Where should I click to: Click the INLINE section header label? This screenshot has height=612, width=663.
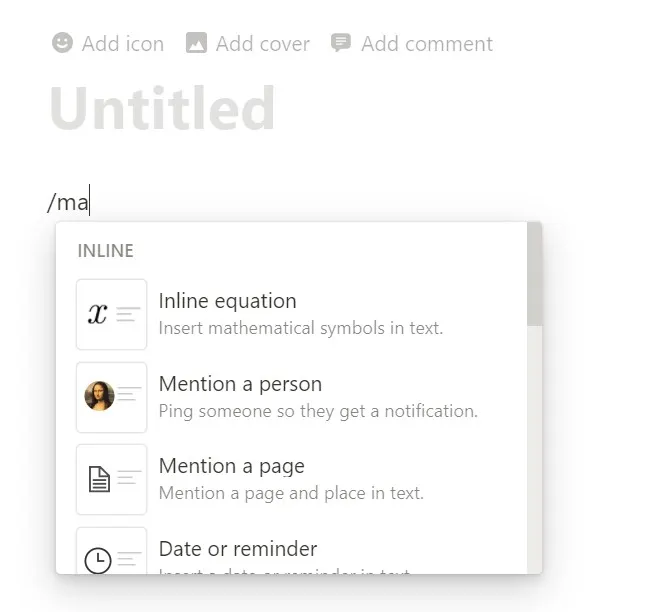point(105,251)
